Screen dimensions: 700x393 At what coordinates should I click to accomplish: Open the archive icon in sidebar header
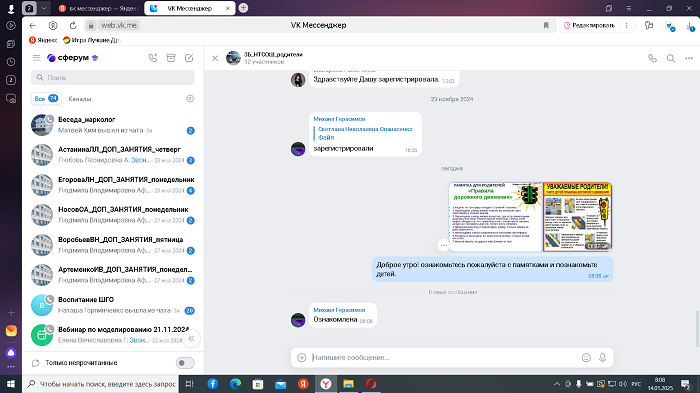point(171,58)
